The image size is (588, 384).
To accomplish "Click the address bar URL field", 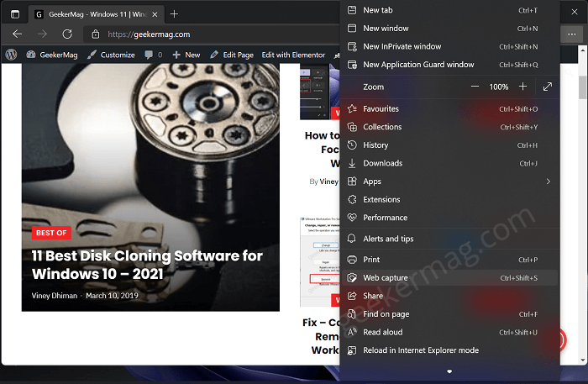I will click(x=210, y=34).
